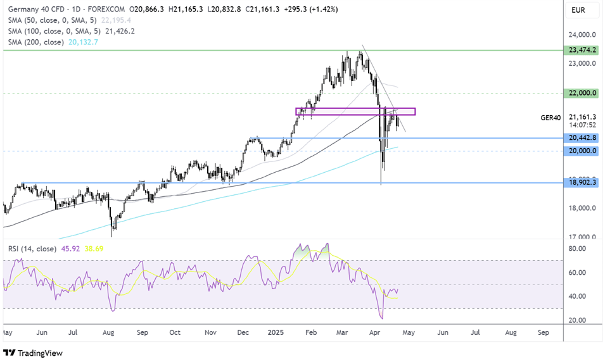Screen dimensions: 610x364
Task: Click the Nov label on time axis
Action: [210, 332]
